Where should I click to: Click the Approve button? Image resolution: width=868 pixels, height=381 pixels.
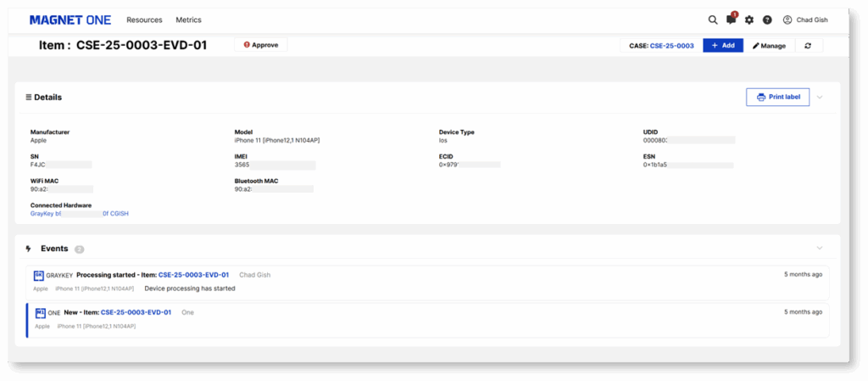(261, 45)
